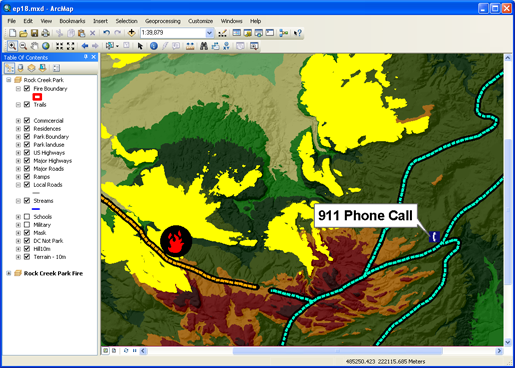Viewport: 515px width, 368px height.
Task: Undo the last action
Action: 106,33
